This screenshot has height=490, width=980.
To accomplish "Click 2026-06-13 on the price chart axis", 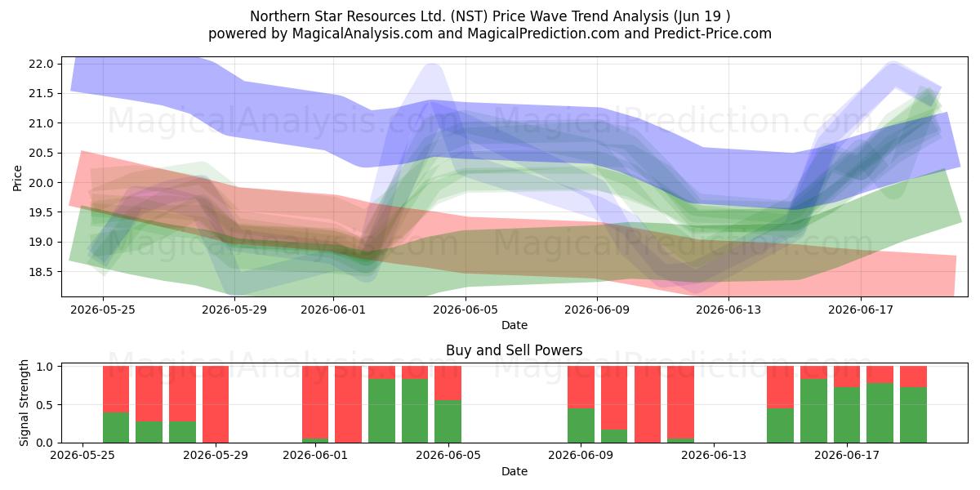I will [729, 310].
